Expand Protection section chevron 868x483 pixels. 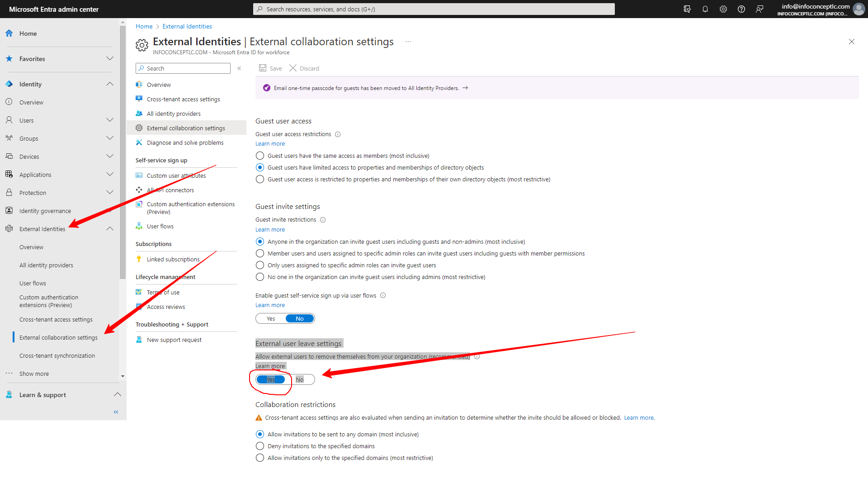(110, 193)
